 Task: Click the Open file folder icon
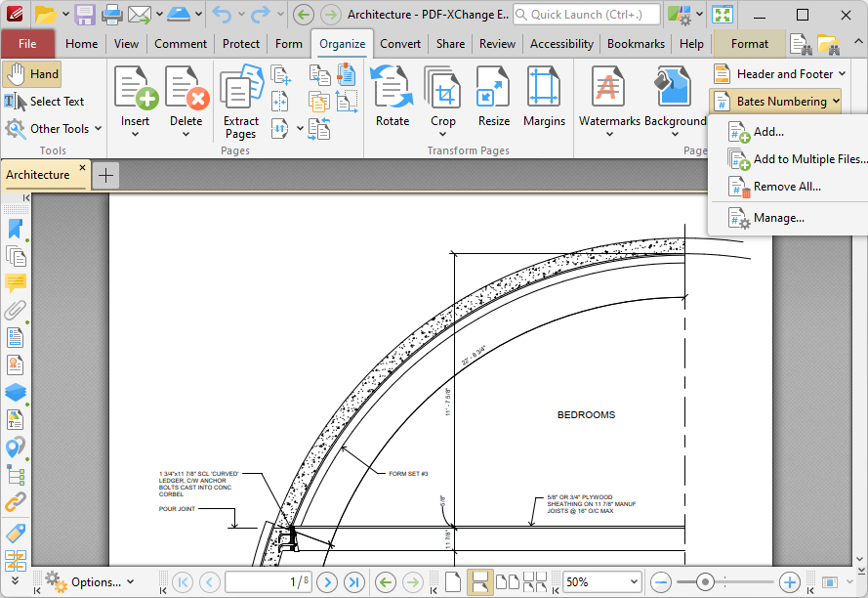click(45, 15)
